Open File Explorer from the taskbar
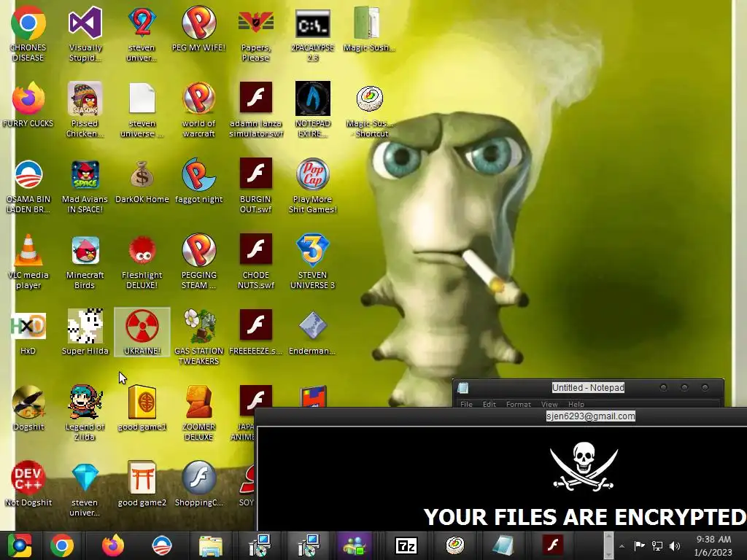This screenshot has height=560, width=747. [x=211, y=545]
